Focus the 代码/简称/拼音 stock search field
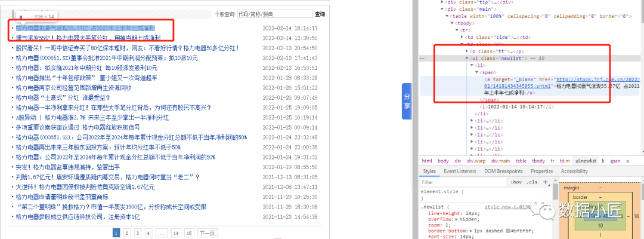This screenshot has width=644, height=239. 275,14
